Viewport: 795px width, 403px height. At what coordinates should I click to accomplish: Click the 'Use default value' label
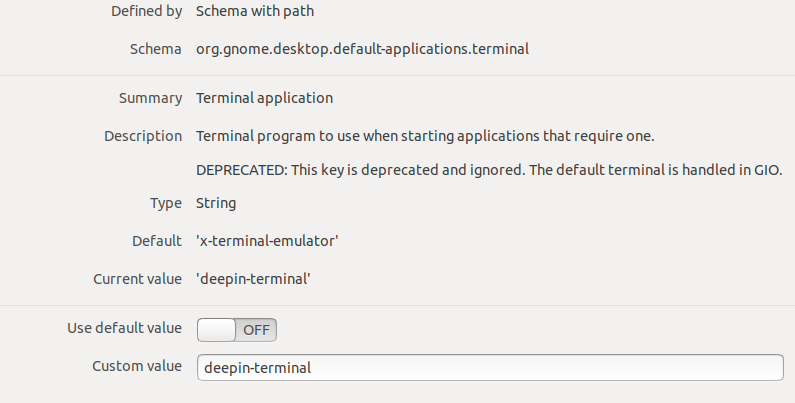[124, 328]
